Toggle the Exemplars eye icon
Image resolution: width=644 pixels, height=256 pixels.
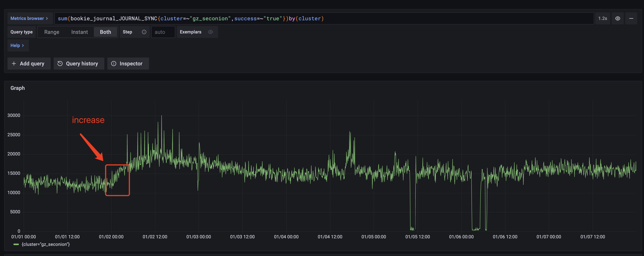point(211,32)
